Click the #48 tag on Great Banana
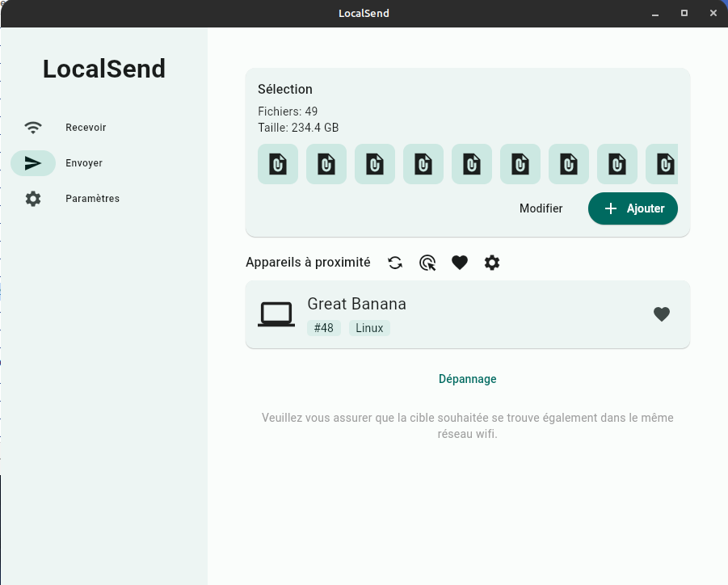728x585 pixels. [323, 328]
